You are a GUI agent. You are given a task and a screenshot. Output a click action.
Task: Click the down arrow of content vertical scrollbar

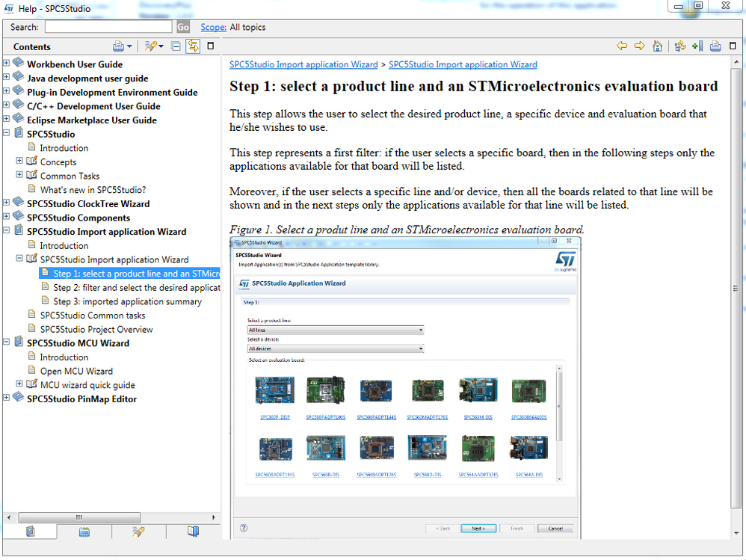pyautogui.click(x=736, y=533)
